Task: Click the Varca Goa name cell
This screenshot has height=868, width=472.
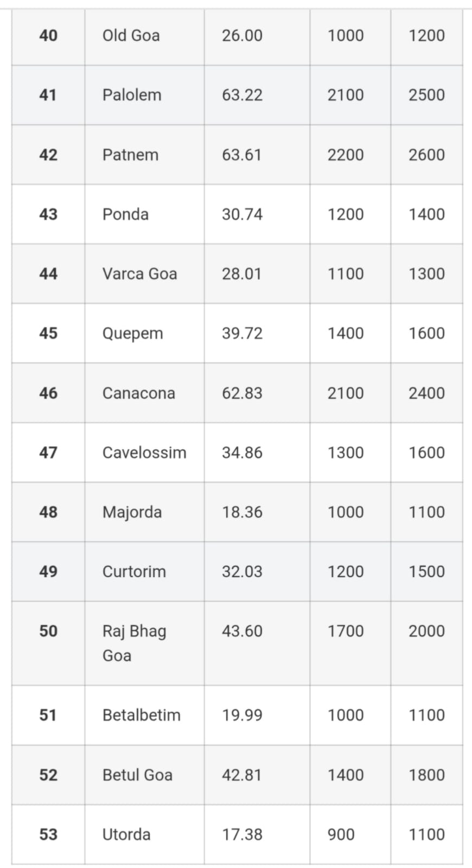Action: 139,273
